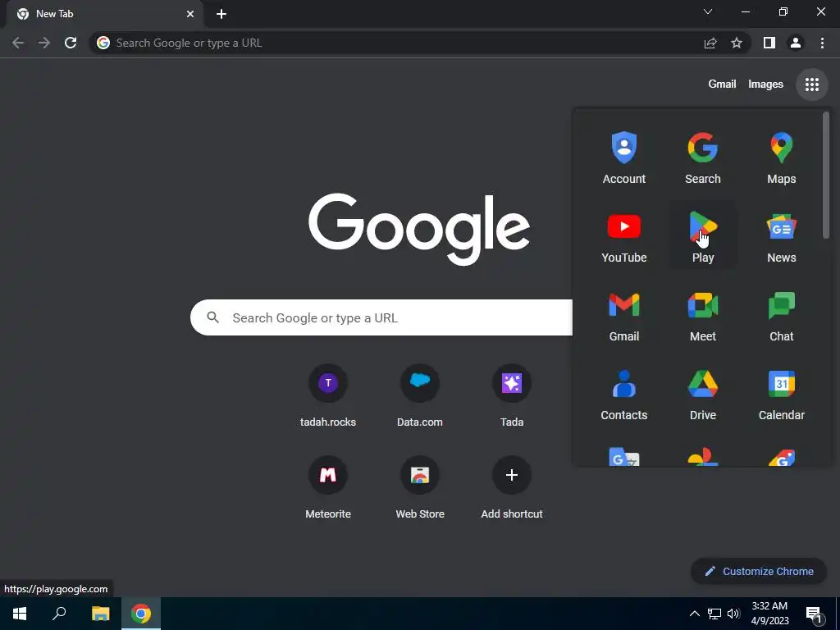This screenshot has width=840, height=630.
Task: Open the volume control in tray
Action: (x=733, y=614)
